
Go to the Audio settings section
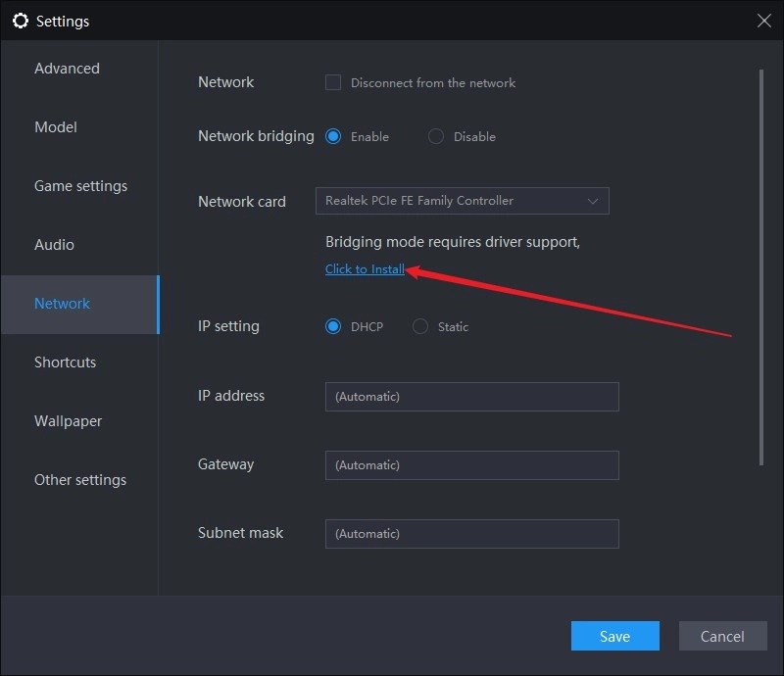(x=54, y=244)
